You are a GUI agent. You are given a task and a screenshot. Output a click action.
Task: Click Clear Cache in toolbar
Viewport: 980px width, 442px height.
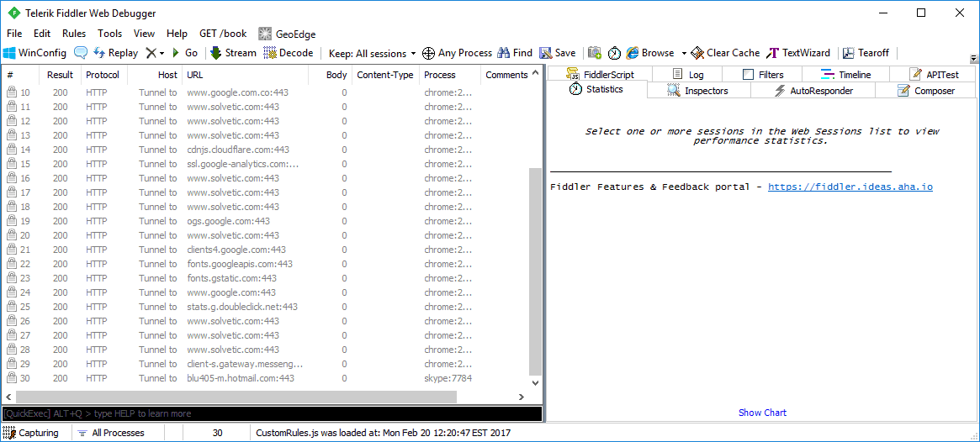[725, 53]
